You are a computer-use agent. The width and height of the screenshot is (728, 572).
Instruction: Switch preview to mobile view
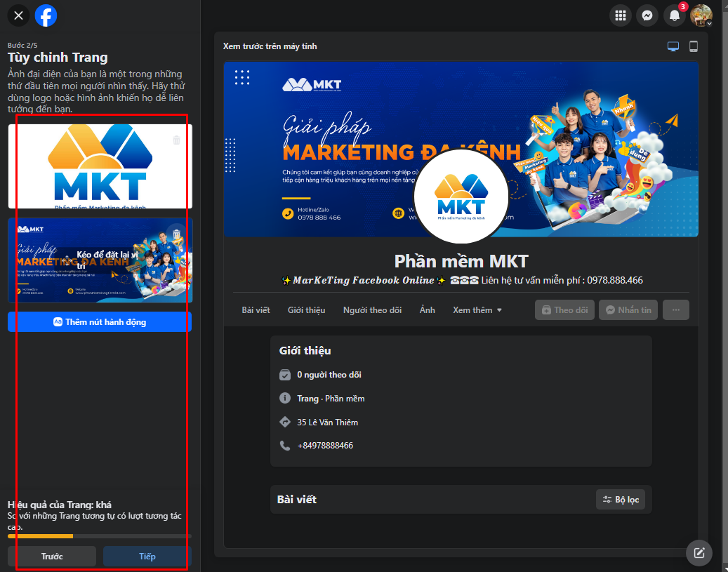[x=694, y=46]
